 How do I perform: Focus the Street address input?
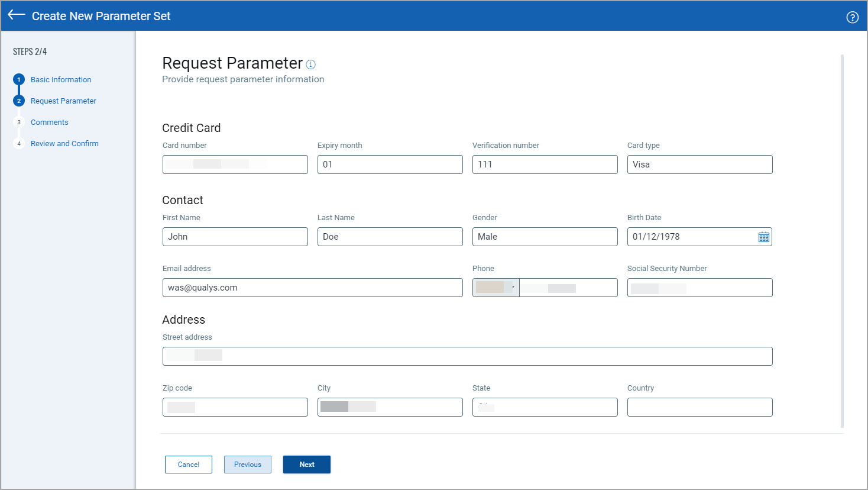pos(467,356)
